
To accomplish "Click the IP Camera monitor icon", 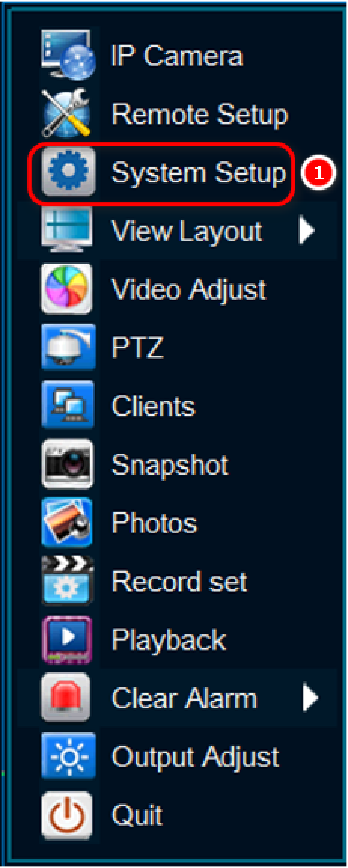I will pyautogui.click(x=68, y=55).
